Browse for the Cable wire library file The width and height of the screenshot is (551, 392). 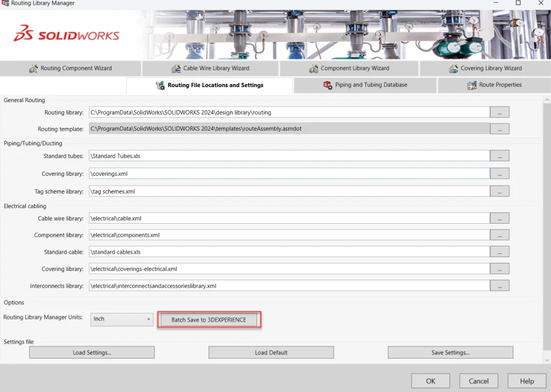coord(500,218)
